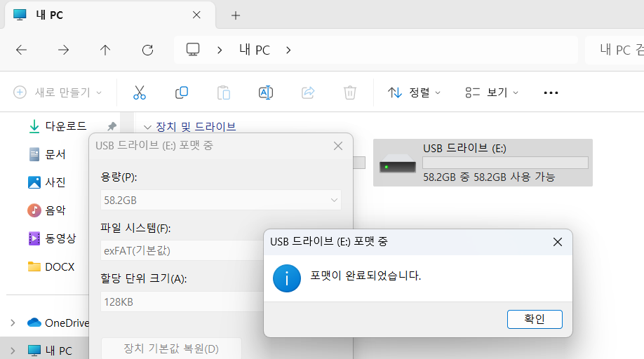Collapse the 장치 및 드라이브 group
Viewport: 644px width, 359px height.
[x=147, y=127]
